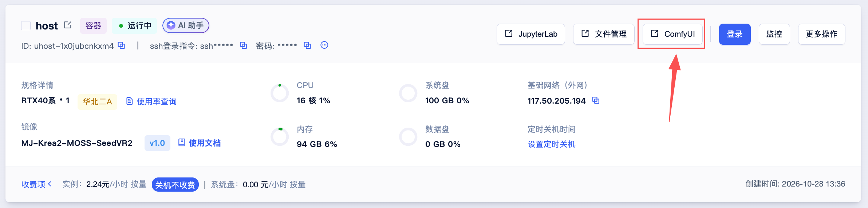Image resolution: width=868 pixels, height=208 pixels.
Task: Collapse the 收费项 billing section
Action: 36,184
